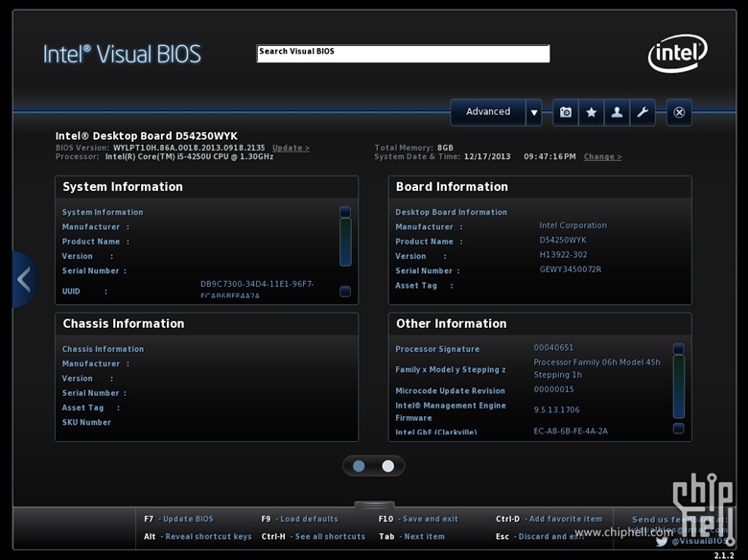The image size is (748, 560).
Task: Click Total Memory value 8GB
Action: click(x=445, y=148)
